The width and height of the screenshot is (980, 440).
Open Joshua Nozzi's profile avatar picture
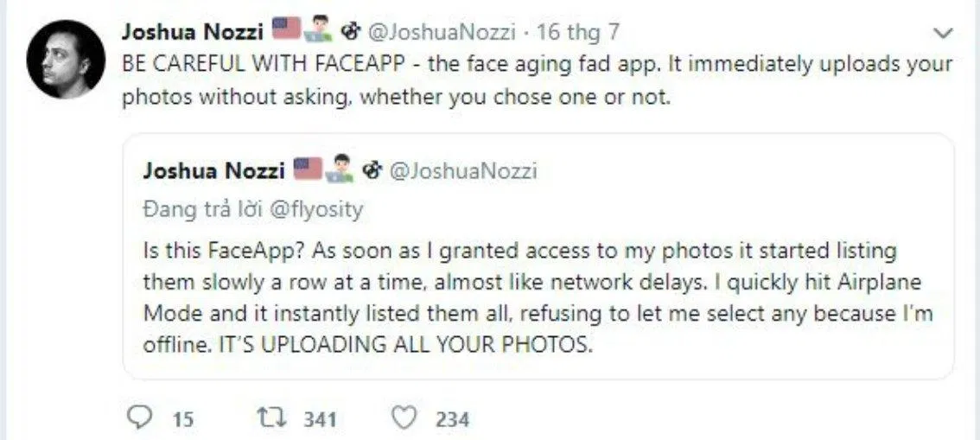[x=65, y=60]
